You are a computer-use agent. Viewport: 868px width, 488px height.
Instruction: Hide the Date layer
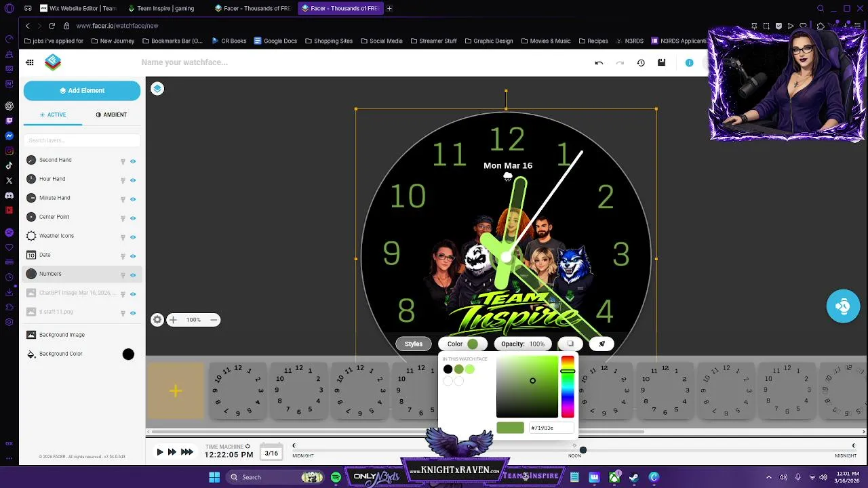[133, 256]
